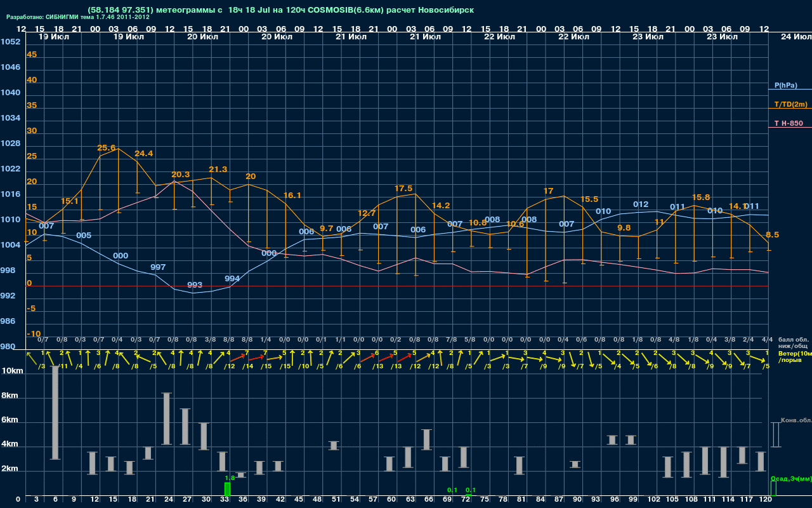This screenshot has height=508, width=812.
Task: Click the 994 pressure label
Action: point(232,279)
